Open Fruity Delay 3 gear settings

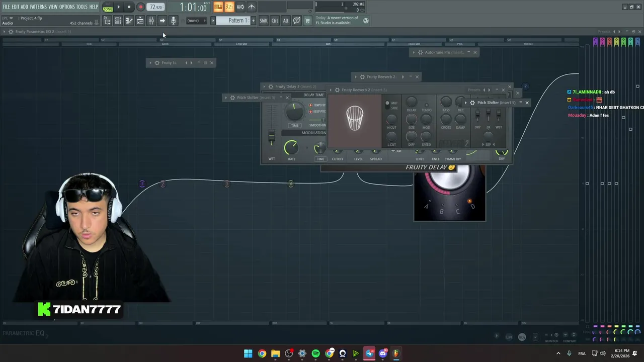pos(271,86)
